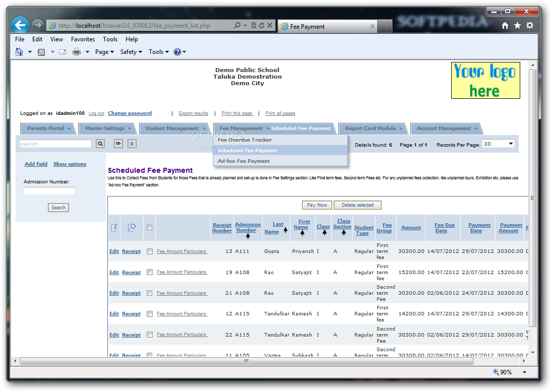Click the Read mail icon
The image size is (552, 392).
[63, 52]
